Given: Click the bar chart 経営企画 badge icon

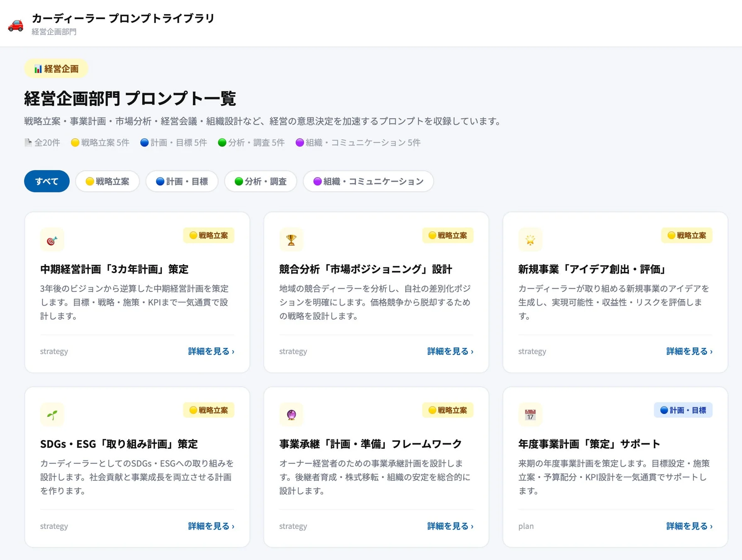Looking at the screenshot, I should [37, 68].
